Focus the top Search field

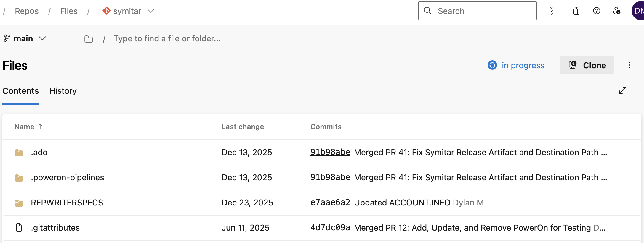point(478,11)
